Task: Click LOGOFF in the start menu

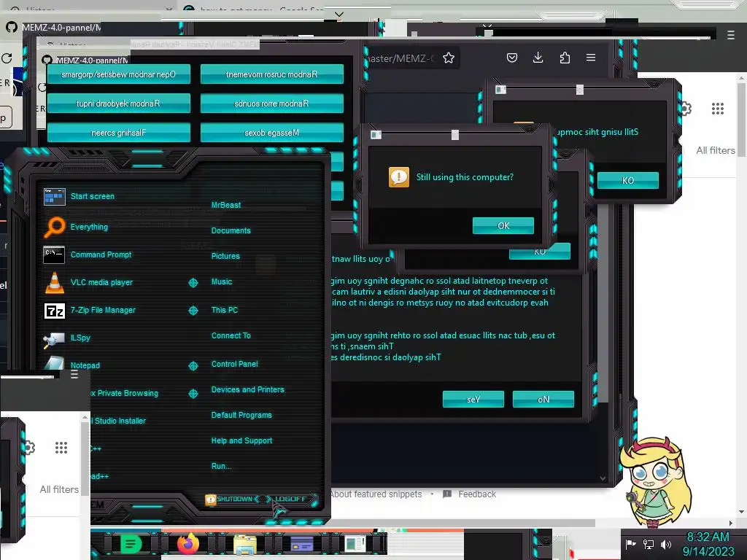Action: click(290, 499)
